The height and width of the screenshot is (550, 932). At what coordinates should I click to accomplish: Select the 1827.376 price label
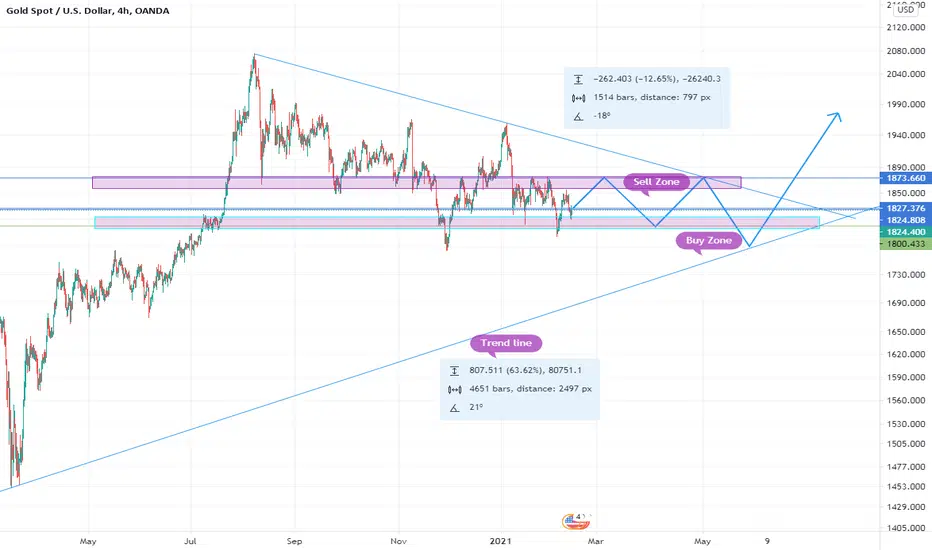pos(906,208)
